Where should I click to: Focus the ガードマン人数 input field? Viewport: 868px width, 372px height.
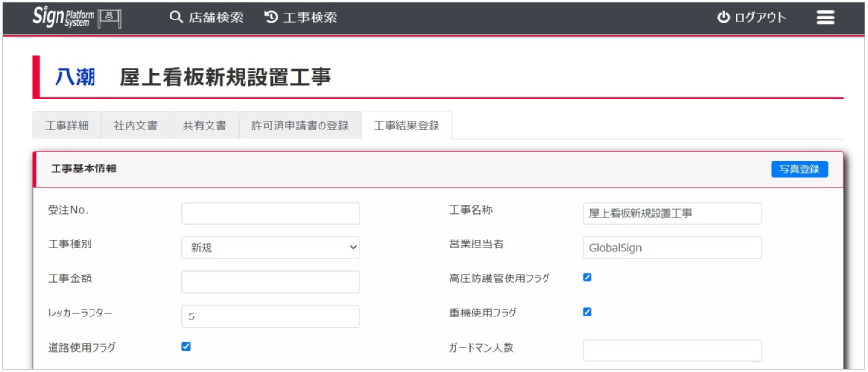point(672,351)
